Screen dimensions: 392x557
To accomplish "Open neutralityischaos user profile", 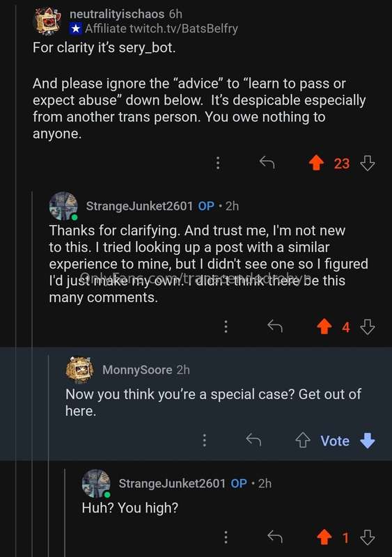I will [117, 14].
